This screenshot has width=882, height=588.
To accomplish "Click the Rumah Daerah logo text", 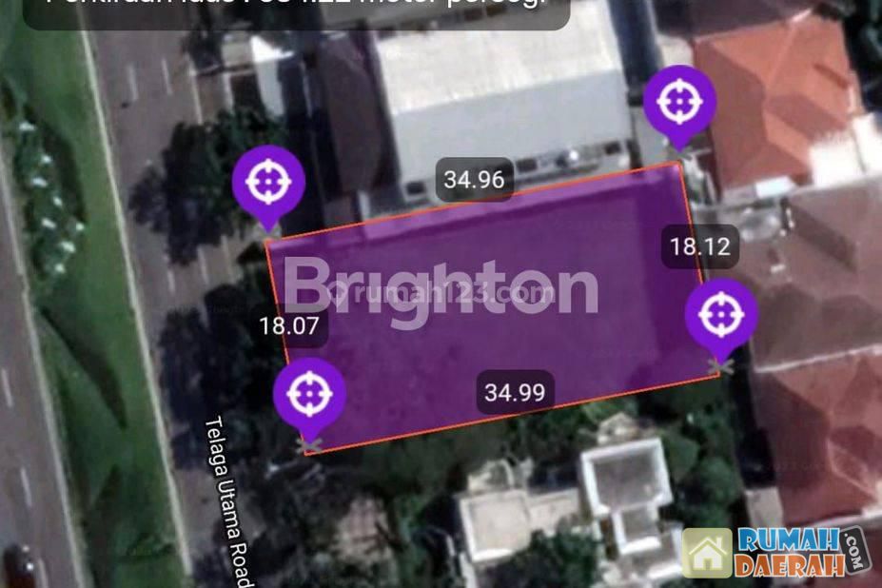I will pyautogui.click(x=791, y=553).
